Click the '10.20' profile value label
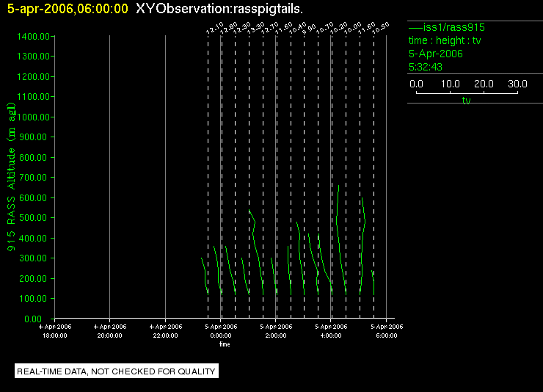543x392 pixels. point(339,28)
